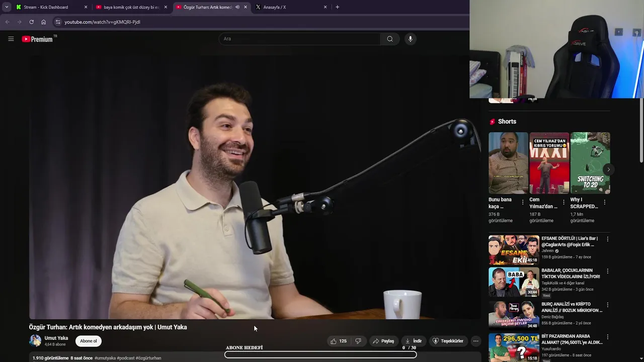
Task: Click the #podcast hashtag
Action: (126, 358)
